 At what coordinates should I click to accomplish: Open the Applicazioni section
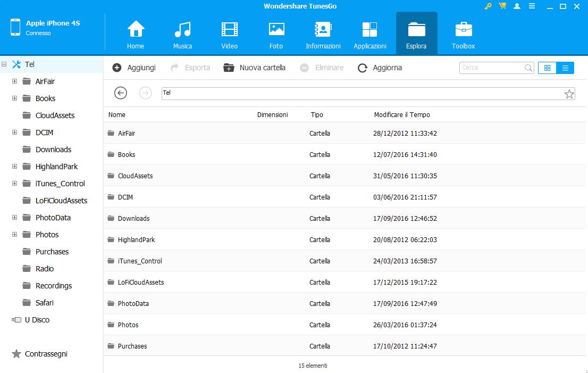coord(369,34)
